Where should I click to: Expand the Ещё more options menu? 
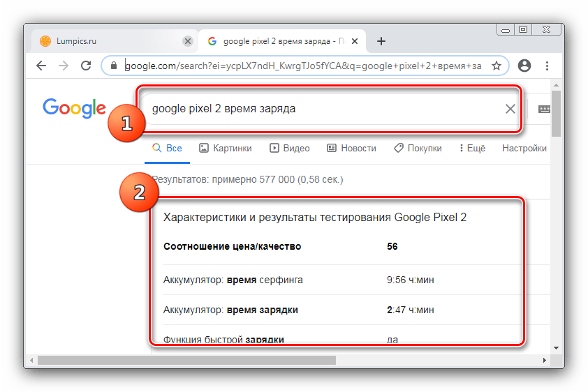point(472,148)
